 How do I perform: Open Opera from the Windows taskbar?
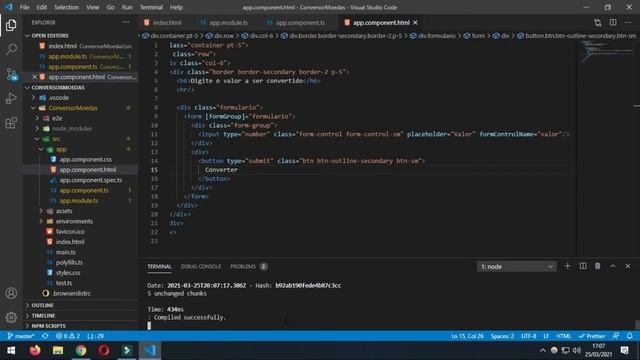tap(104, 350)
